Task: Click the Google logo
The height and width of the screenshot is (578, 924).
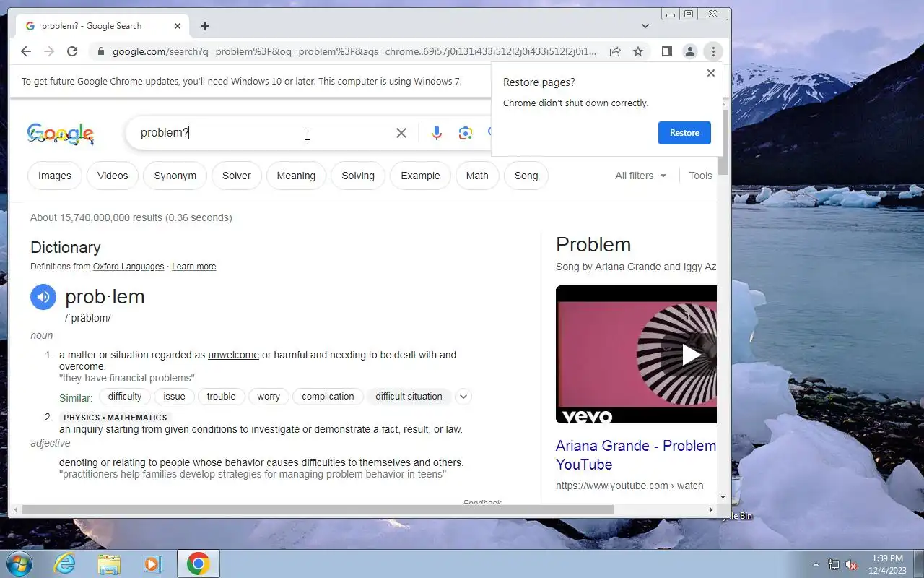Action: click(60, 134)
